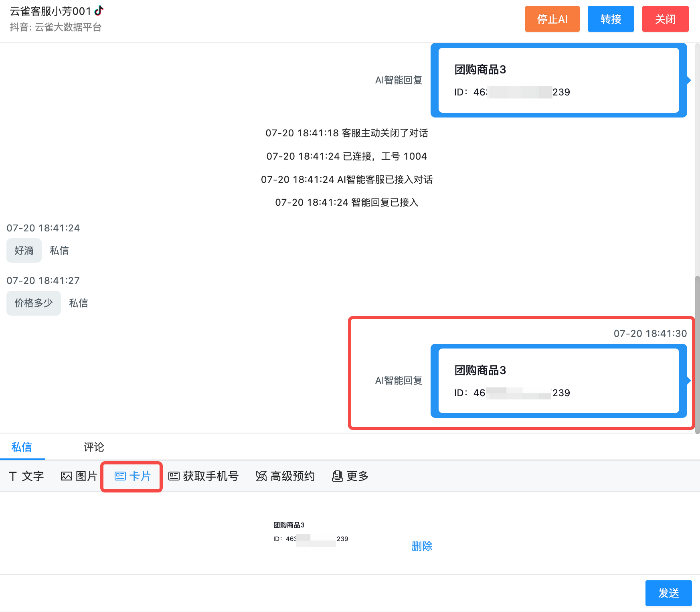Click the 图片 image icon

67,476
